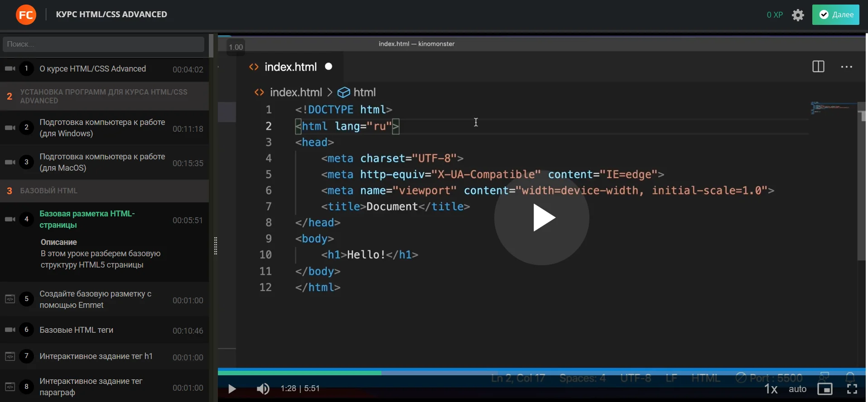Image resolution: width=868 pixels, height=402 pixels.
Task: Click the large center play button
Action: coord(541,218)
